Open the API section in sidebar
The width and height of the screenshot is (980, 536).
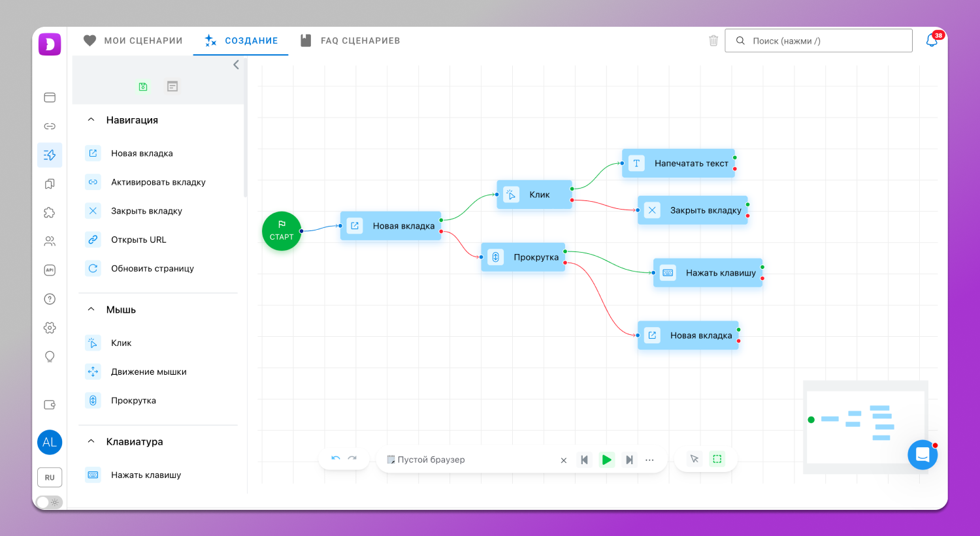point(50,270)
